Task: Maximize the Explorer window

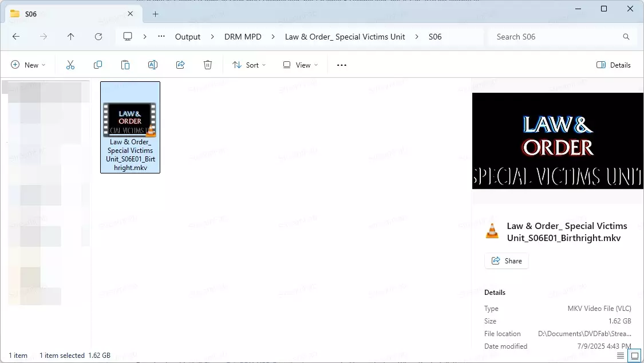Action: pos(604,9)
